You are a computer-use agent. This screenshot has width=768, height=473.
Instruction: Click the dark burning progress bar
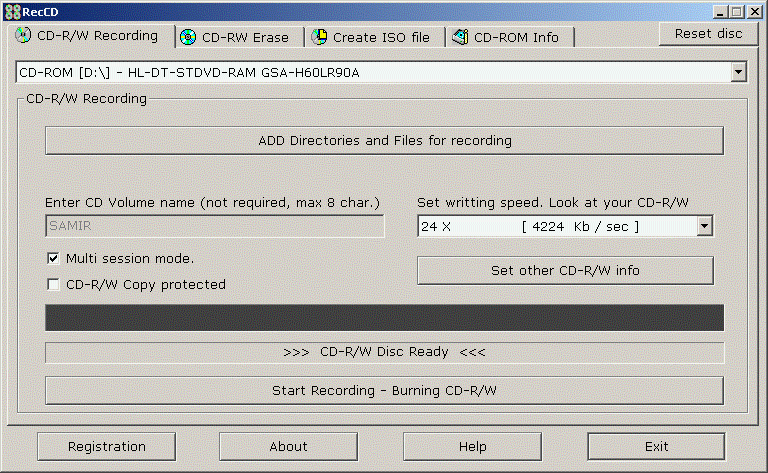click(x=384, y=318)
